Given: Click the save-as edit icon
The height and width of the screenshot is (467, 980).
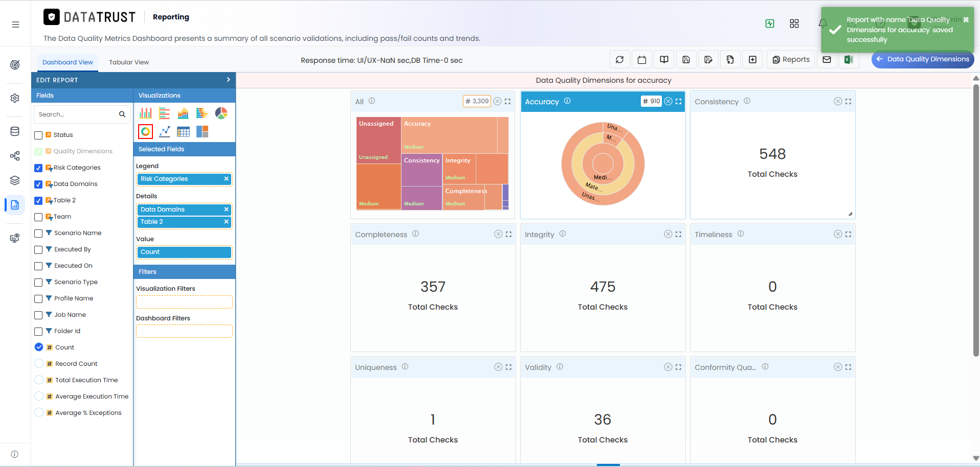Looking at the screenshot, I should (708, 60).
